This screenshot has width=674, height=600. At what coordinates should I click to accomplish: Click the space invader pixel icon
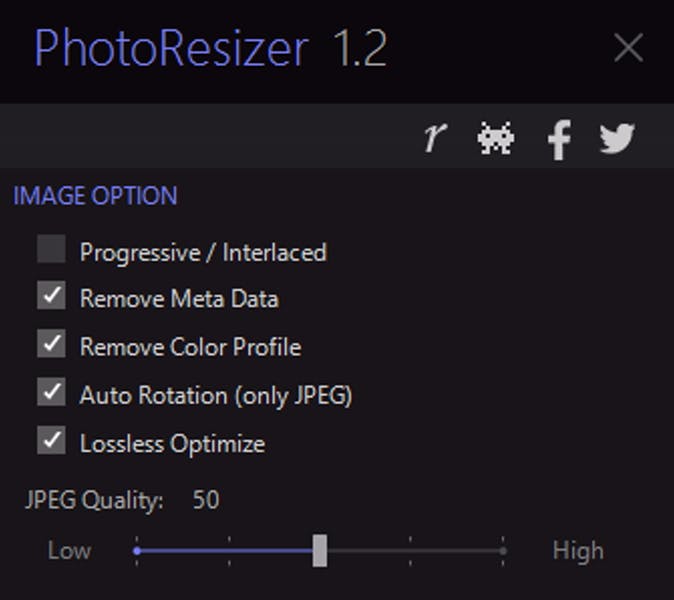coord(496,138)
